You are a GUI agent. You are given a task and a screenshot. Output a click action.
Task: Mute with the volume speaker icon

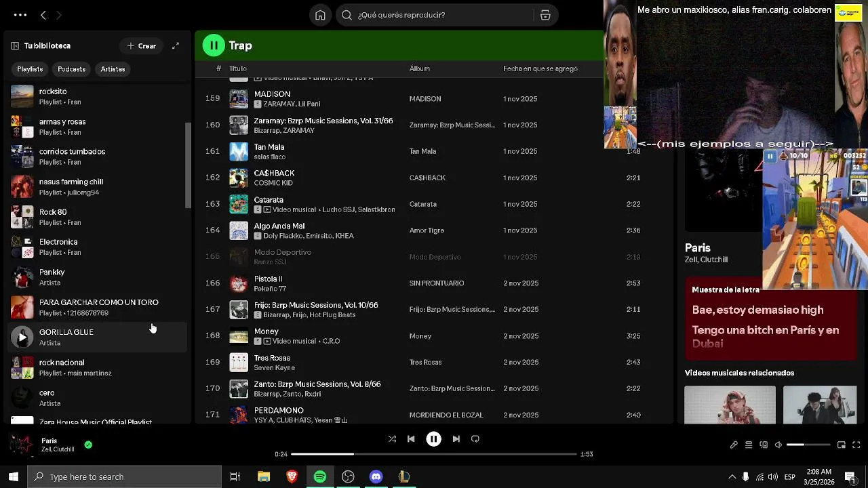[778, 445]
